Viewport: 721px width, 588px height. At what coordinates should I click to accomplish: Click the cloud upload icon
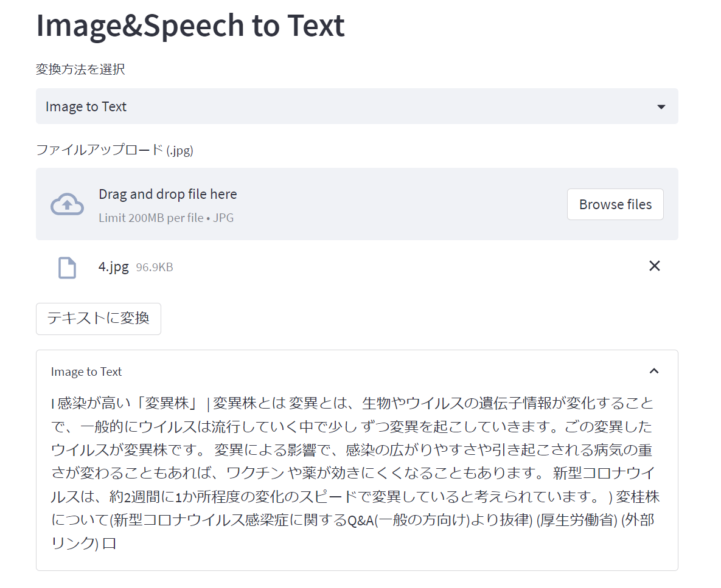click(x=67, y=204)
